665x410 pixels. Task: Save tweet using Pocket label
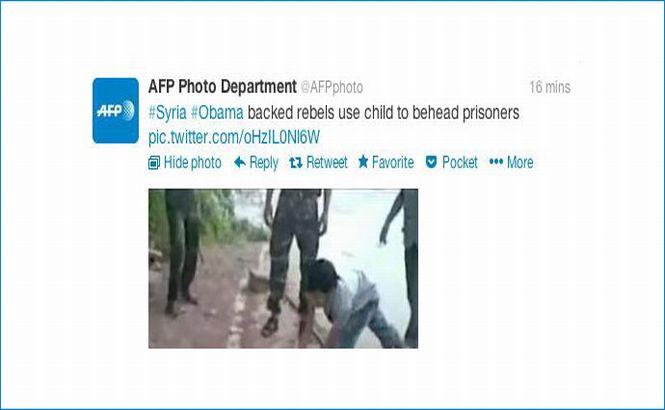tap(460, 162)
